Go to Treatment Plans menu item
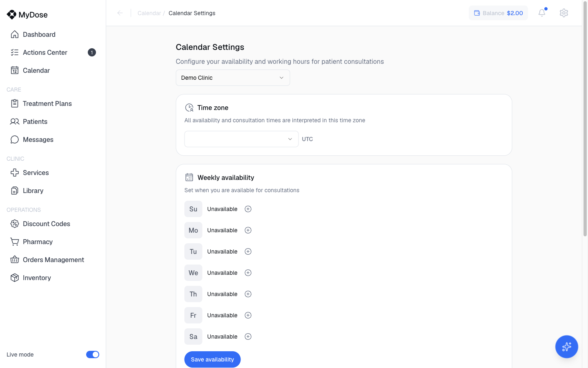 [53, 103]
